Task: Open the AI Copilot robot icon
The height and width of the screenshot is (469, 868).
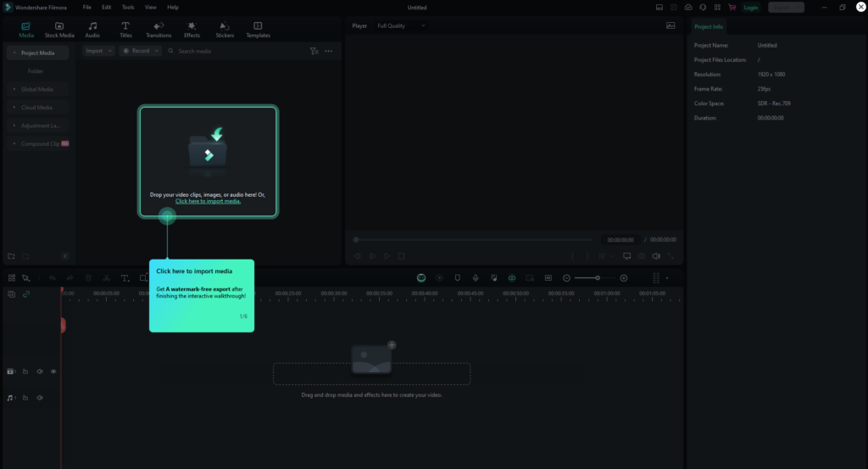Action: coord(421,278)
